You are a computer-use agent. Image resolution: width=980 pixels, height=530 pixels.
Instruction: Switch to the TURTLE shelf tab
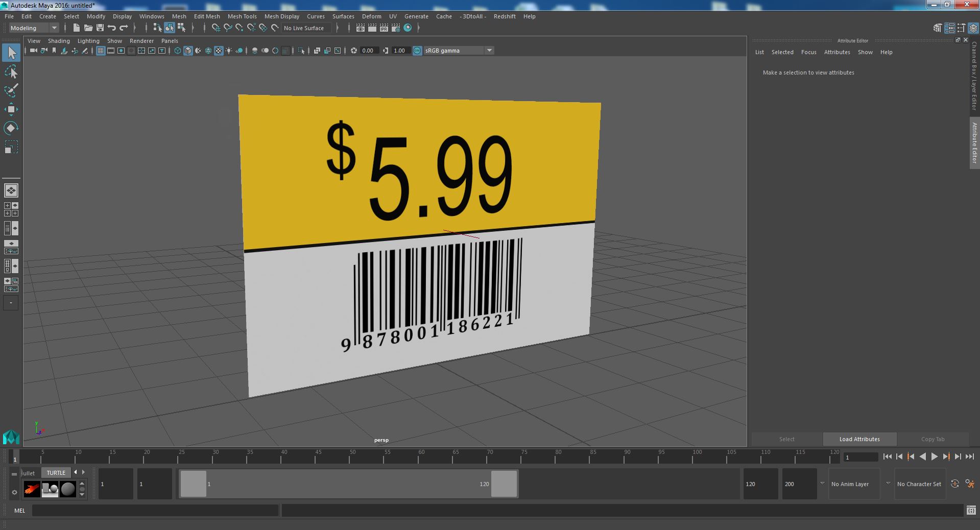56,473
